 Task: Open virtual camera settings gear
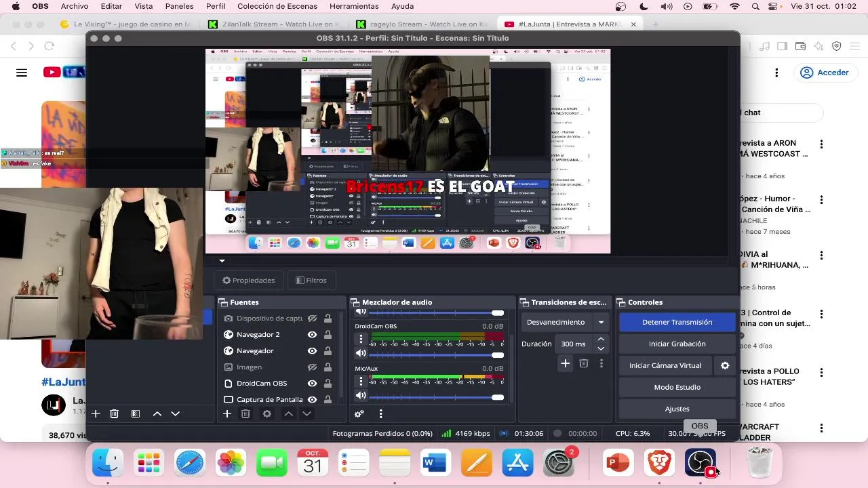725,365
